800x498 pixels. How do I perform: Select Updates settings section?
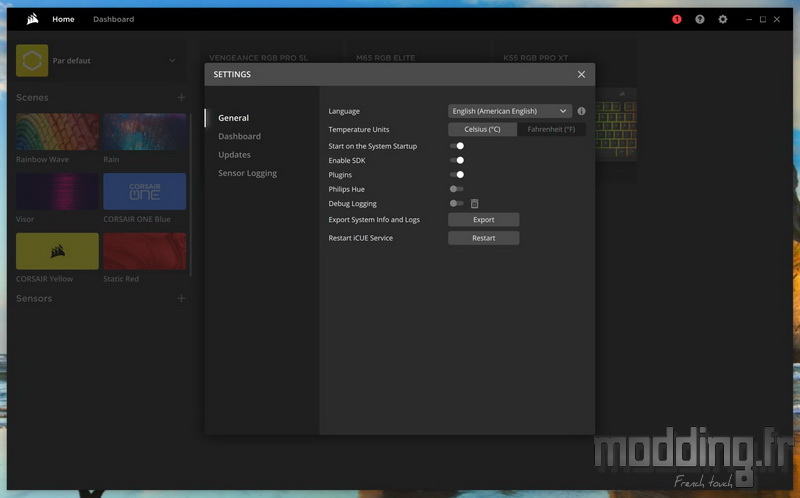click(x=234, y=155)
